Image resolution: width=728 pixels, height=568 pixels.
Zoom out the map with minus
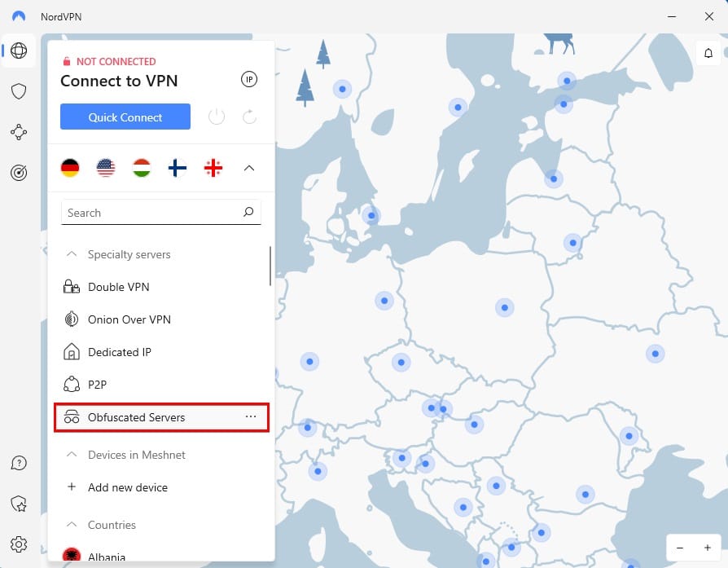(680, 548)
